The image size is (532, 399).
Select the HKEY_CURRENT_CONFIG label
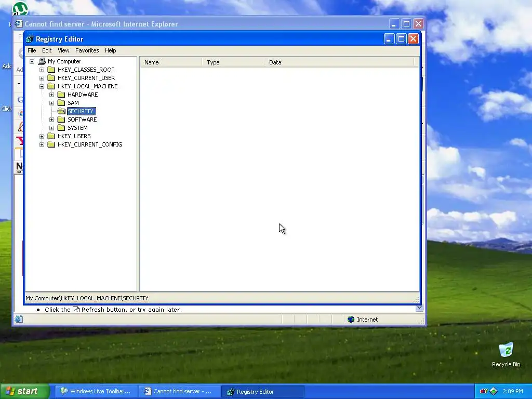click(x=89, y=144)
